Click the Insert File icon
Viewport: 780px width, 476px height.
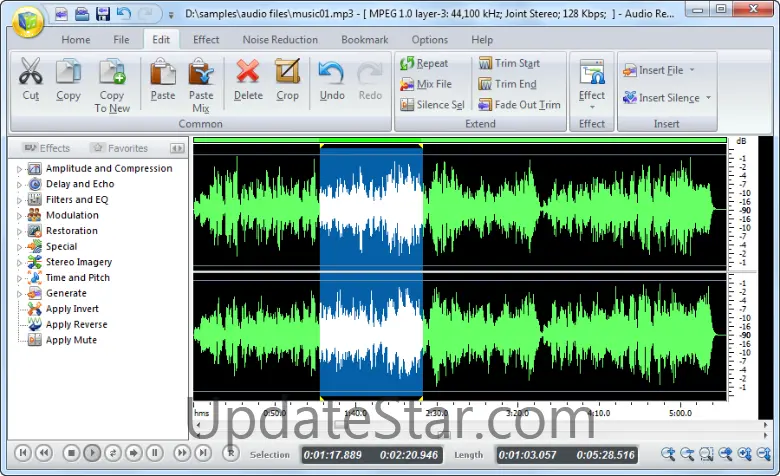click(629, 70)
